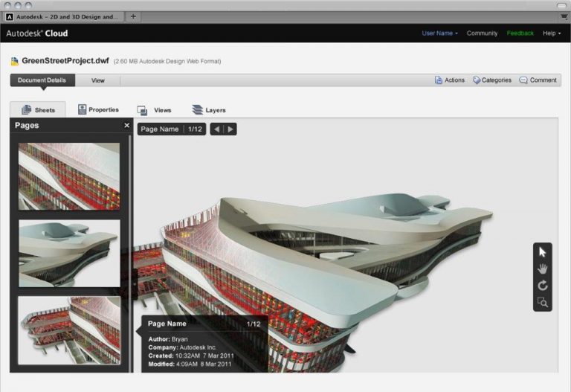This screenshot has height=392, width=571.
Task: Switch to the View tab
Action: click(97, 80)
